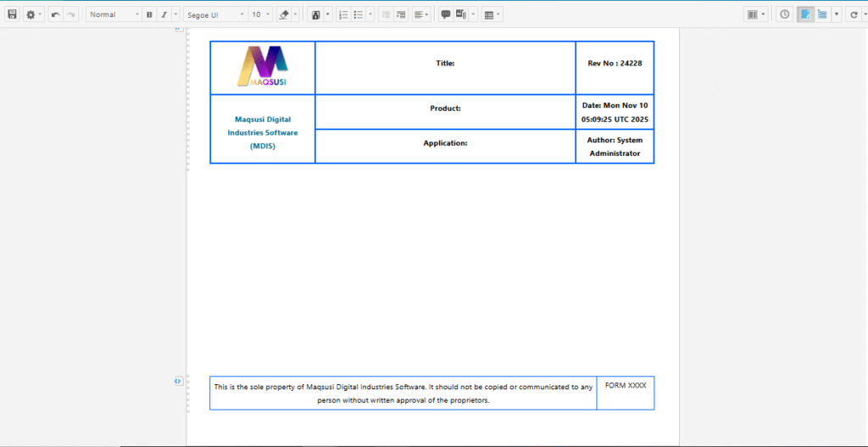Undo the last edit
868x447 pixels.
click(x=55, y=14)
